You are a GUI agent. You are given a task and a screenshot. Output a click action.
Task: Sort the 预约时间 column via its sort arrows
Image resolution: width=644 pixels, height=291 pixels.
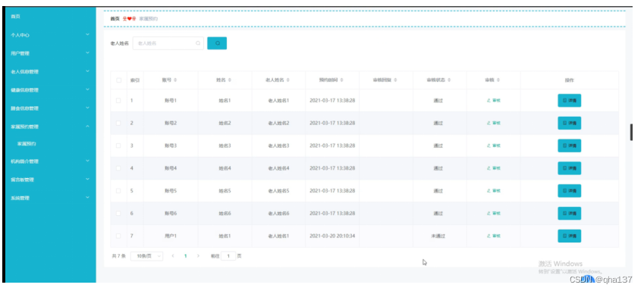[x=341, y=80]
